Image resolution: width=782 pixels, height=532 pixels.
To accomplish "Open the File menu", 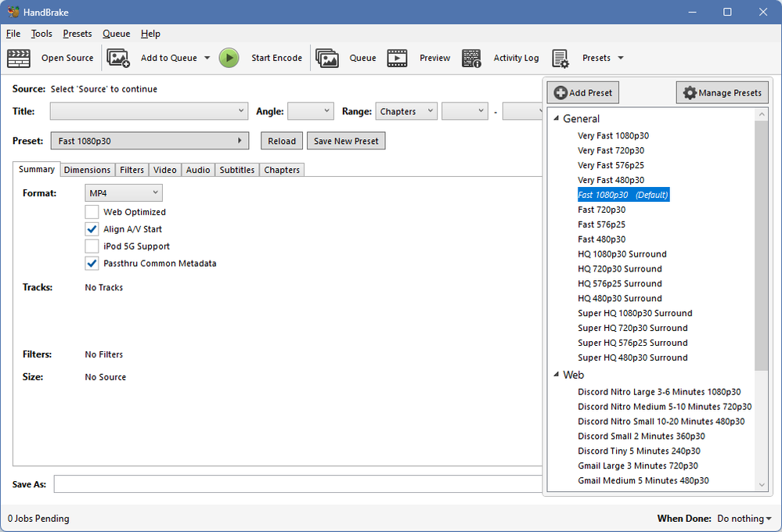I will tap(13, 34).
